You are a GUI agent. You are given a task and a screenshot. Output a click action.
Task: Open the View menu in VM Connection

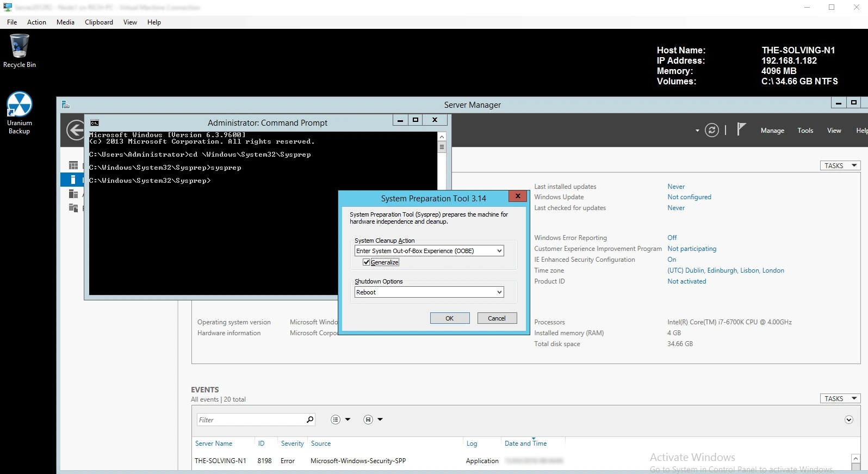coord(130,22)
